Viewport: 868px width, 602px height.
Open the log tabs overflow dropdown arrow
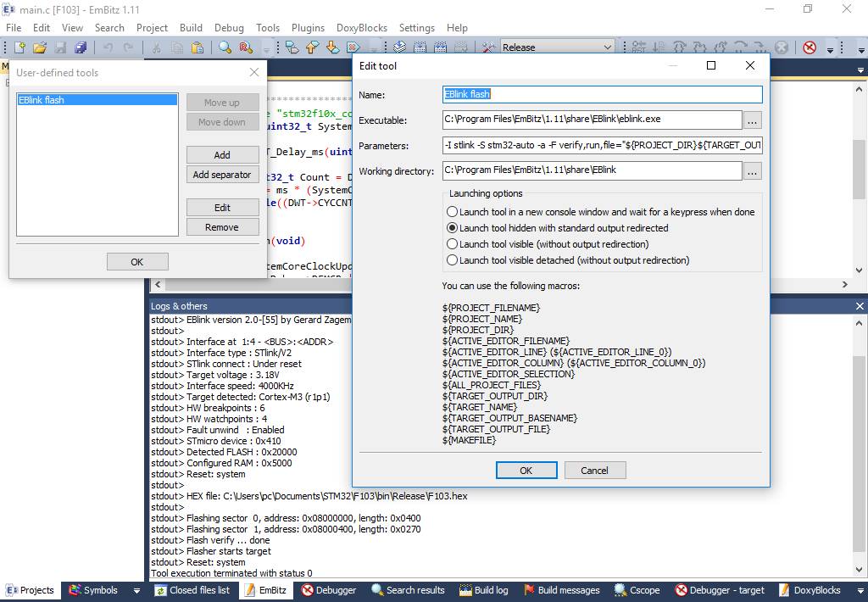(x=860, y=591)
